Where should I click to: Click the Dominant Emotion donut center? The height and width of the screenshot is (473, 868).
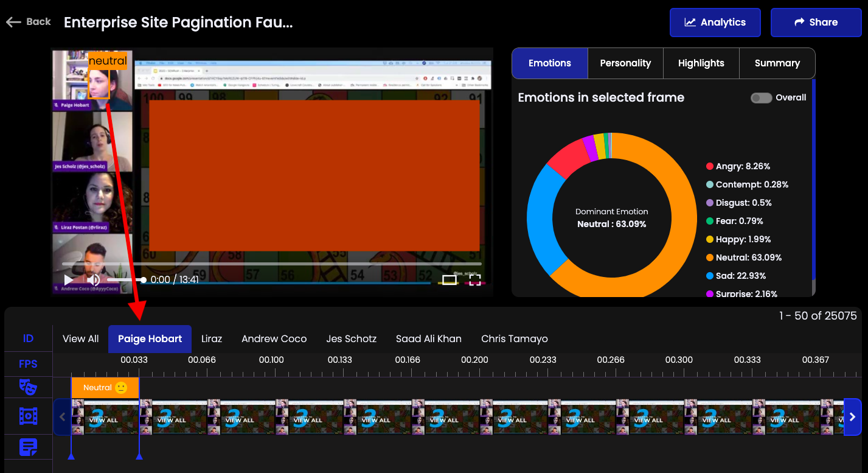pos(611,218)
